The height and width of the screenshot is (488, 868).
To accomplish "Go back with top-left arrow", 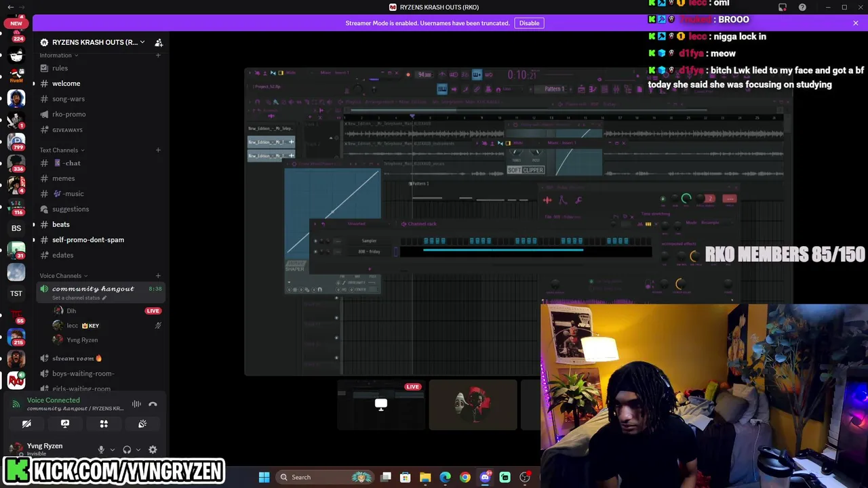I will [x=10, y=7].
